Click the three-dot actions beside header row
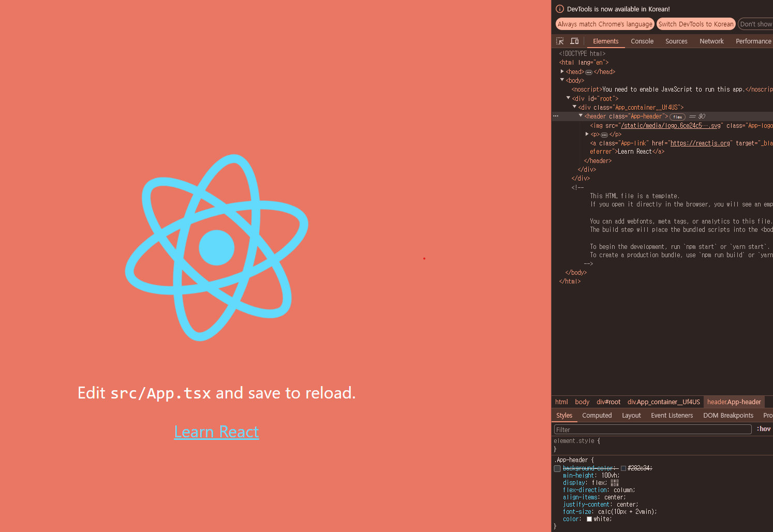 (x=556, y=116)
